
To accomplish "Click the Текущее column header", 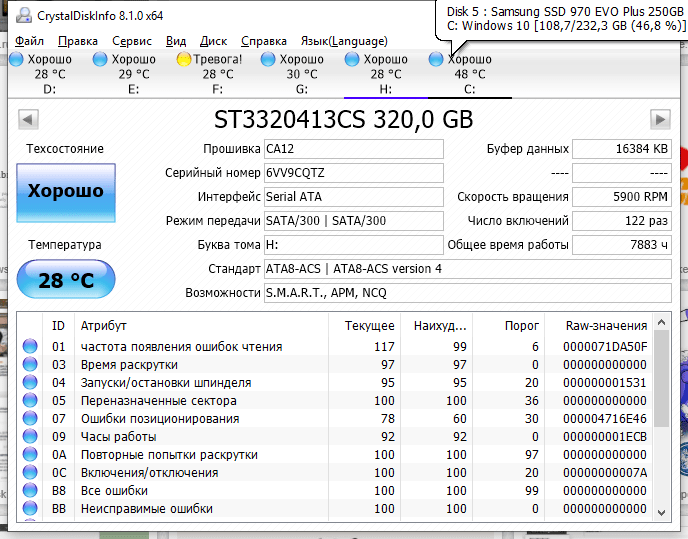I will (x=364, y=326).
